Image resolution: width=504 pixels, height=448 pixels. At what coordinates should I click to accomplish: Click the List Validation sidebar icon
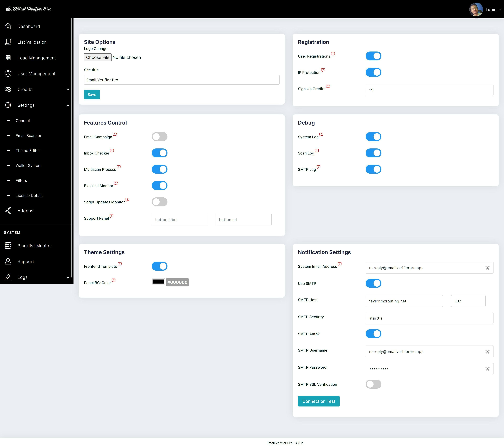click(8, 42)
